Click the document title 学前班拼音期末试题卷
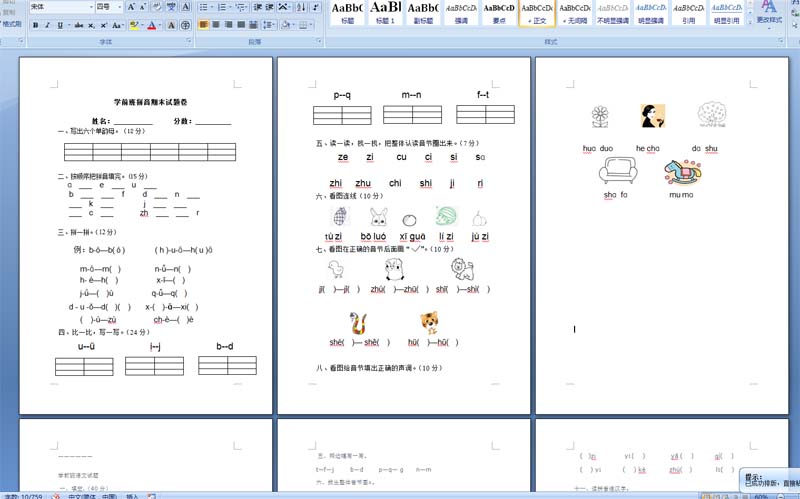This screenshot has height=499, width=800. [x=151, y=102]
